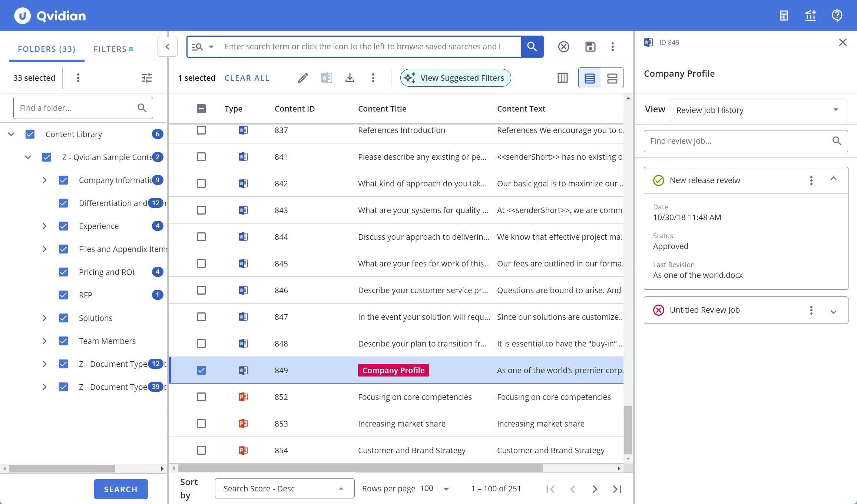Click the Company Profile title cell
The width and height of the screenshot is (857, 504).
click(x=393, y=370)
